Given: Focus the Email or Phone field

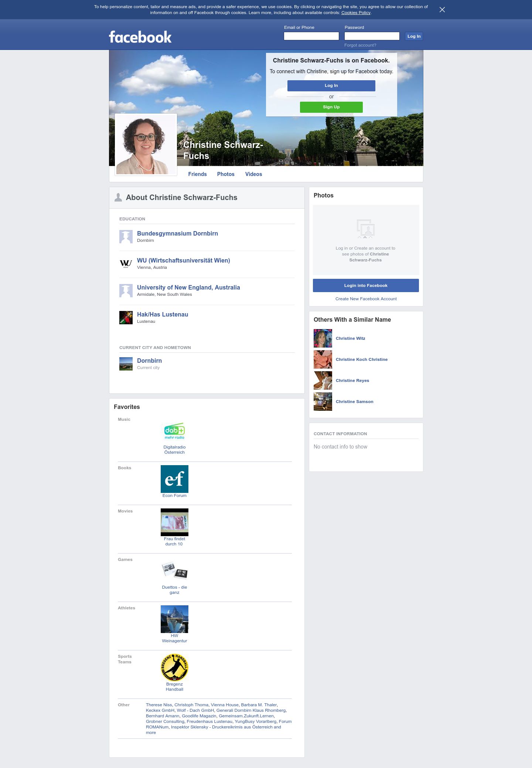Looking at the screenshot, I should (x=311, y=36).
